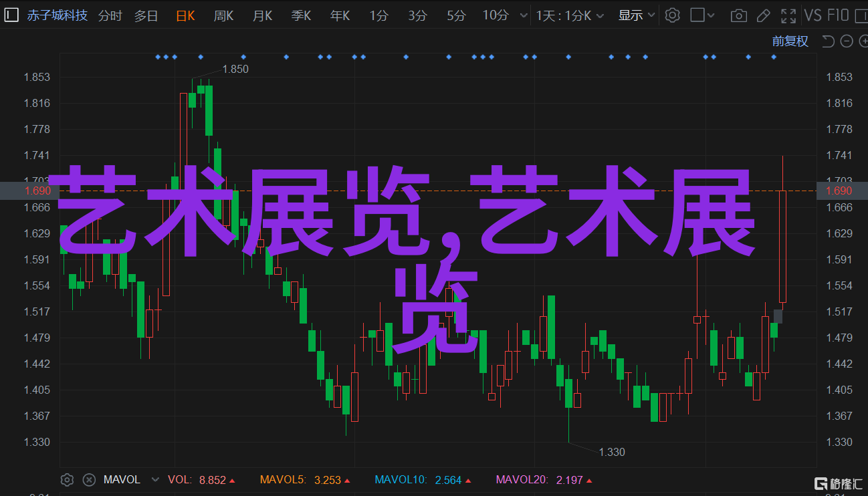Open chart settings gear in top toolbar
Image resolution: width=868 pixels, height=496 pixels.
(672, 15)
